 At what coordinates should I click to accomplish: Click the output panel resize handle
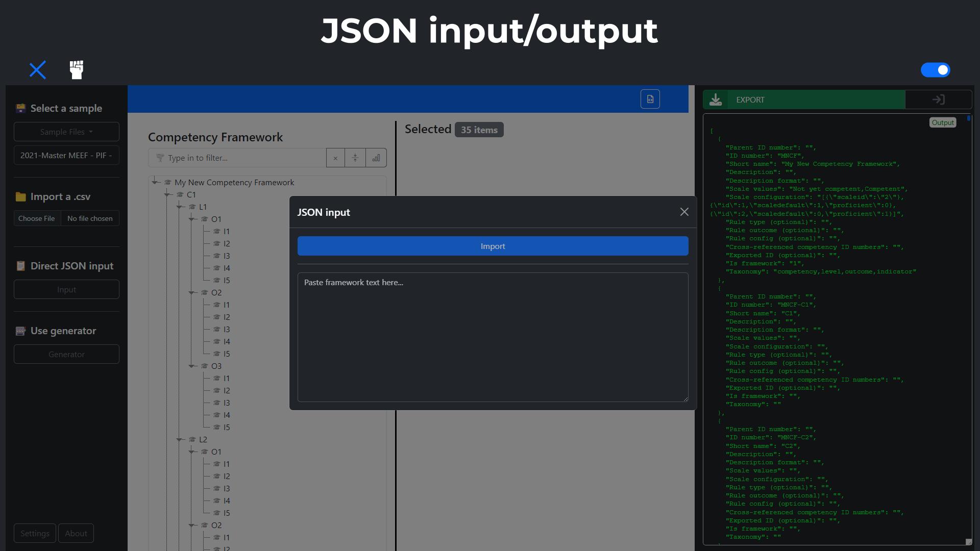click(968, 542)
